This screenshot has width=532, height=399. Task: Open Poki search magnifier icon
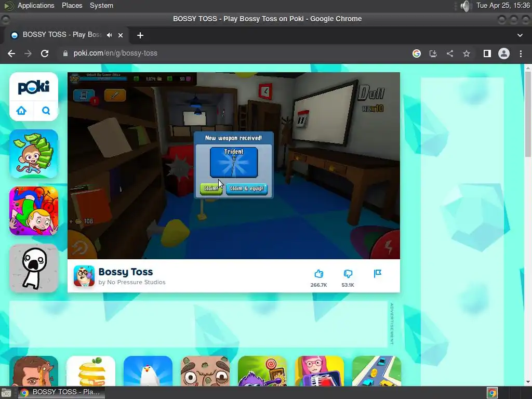(x=46, y=111)
